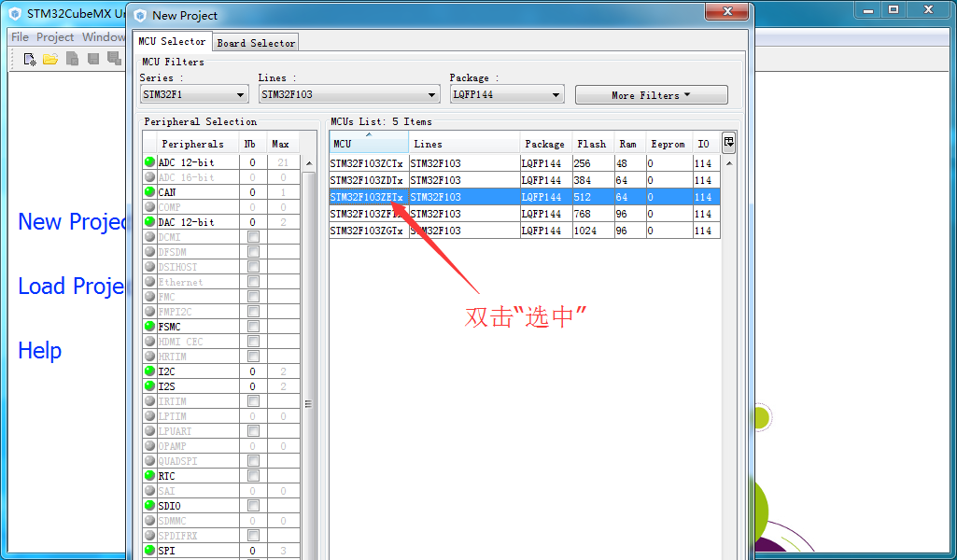The image size is (957, 560).
Task: Click the new project toolbar icon
Action: (29, 59)
